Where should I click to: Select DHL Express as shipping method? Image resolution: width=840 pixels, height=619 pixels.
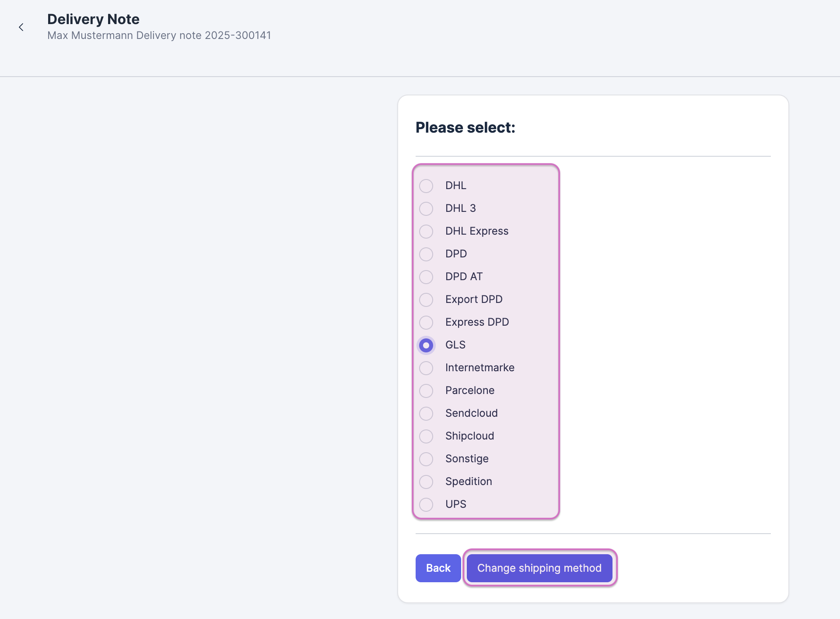pos(426,231)
